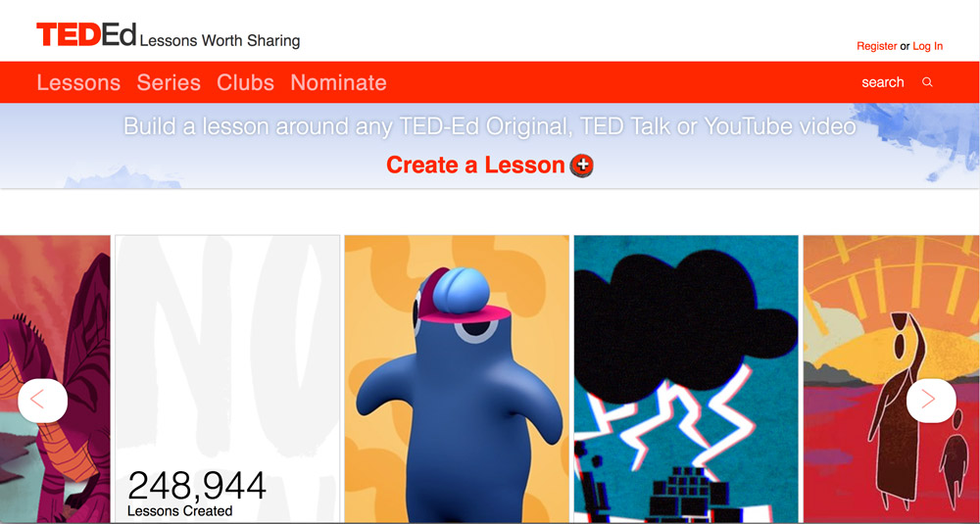Go to the Clubs section

(x=246, y=82)
